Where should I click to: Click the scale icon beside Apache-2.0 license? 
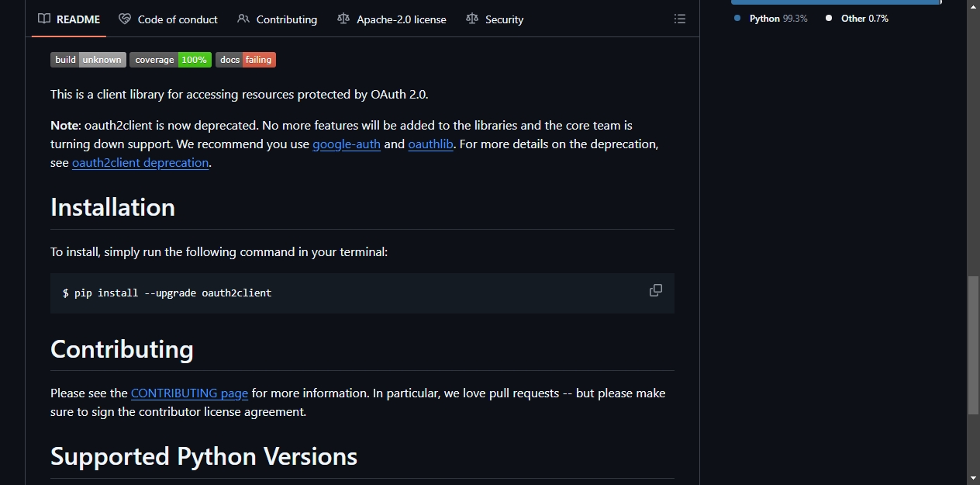click(343, 19)
